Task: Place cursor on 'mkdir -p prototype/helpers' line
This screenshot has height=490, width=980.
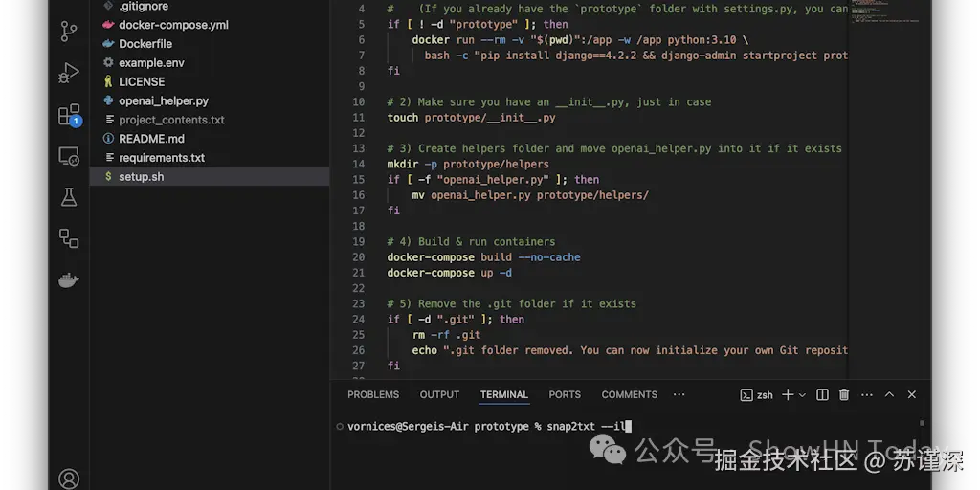Action: click(468, 165)
